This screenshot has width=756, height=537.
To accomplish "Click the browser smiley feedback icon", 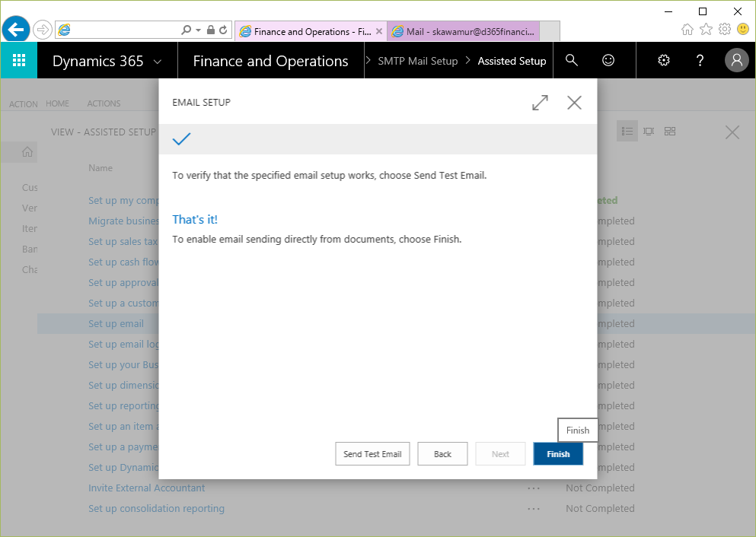I will [743, 30].
